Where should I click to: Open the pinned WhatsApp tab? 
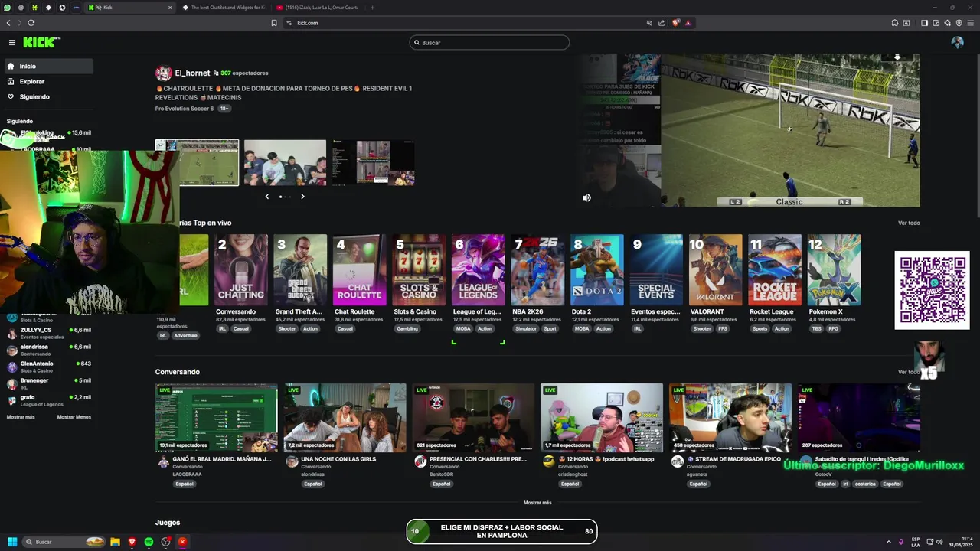pyautogui.click(x=7, y=8)
